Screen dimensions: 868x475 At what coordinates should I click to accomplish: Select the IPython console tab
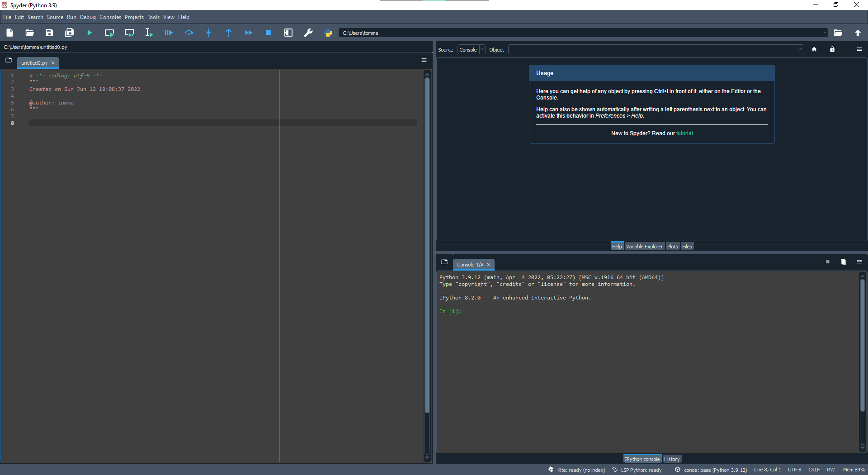click(642, 459)
